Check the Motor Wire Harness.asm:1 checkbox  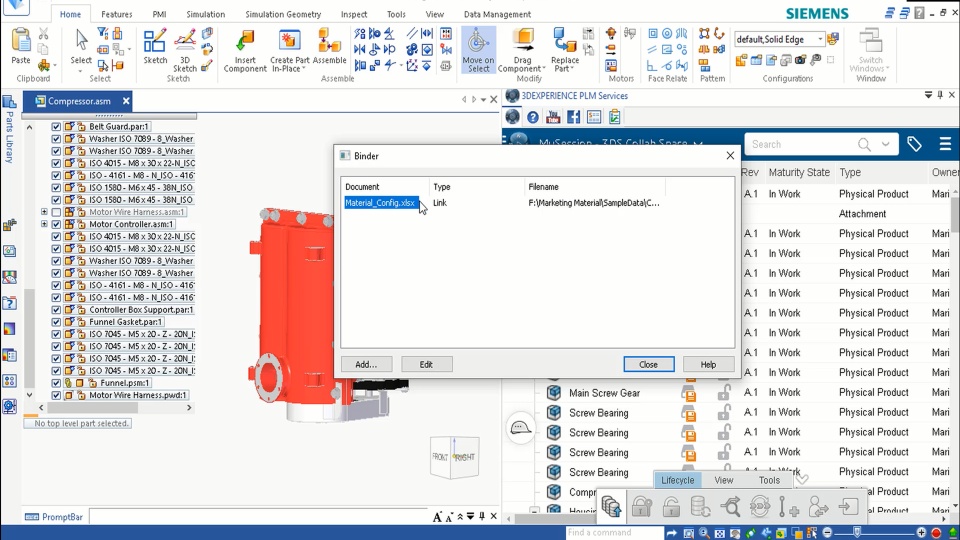coord(56,212)
